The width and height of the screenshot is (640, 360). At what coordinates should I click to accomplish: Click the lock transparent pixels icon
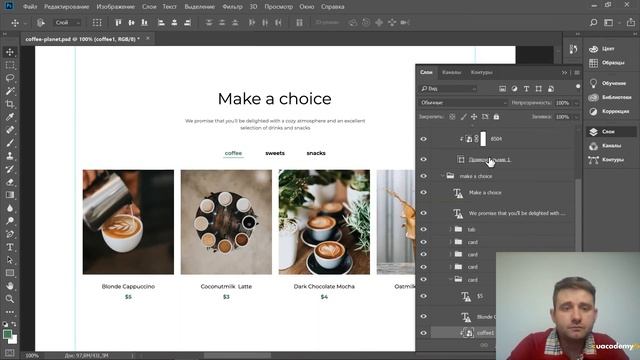452,117
